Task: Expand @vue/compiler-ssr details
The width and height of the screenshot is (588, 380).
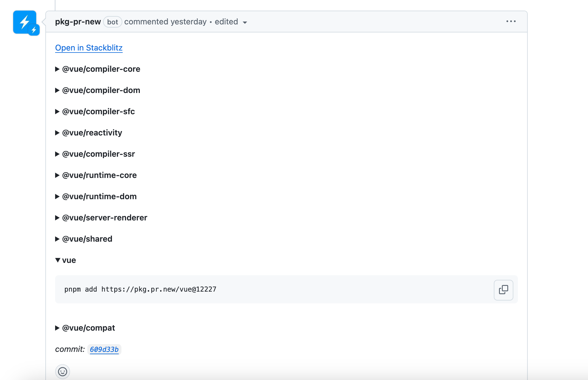Action: pyautogui.click(x=98, y=154)
